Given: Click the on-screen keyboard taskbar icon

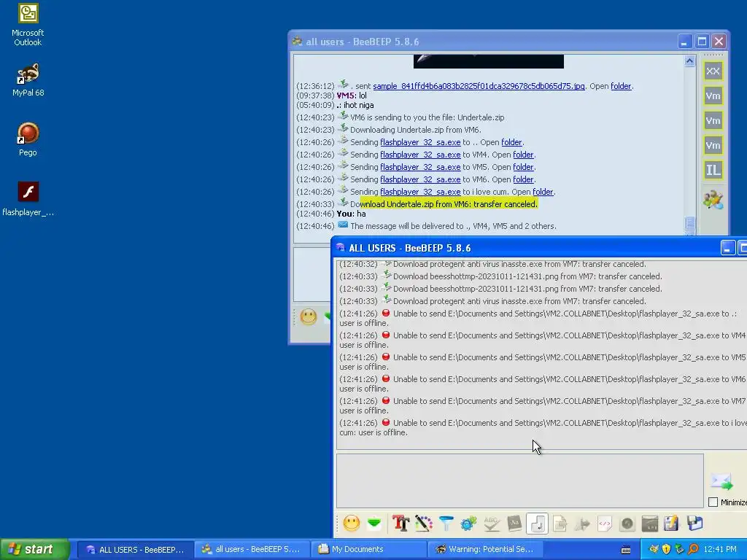Looking at the screenshot, I should (x=625, y=550).
